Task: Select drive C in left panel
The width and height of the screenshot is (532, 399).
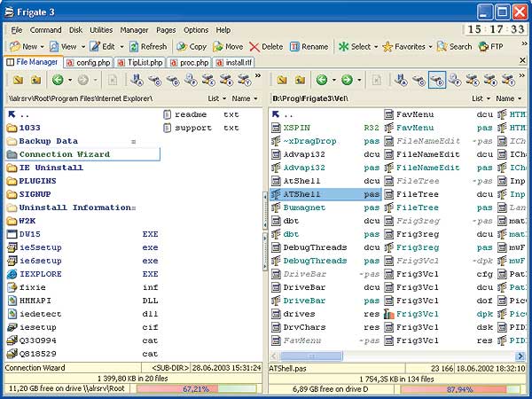Action: tap(154, 80)
